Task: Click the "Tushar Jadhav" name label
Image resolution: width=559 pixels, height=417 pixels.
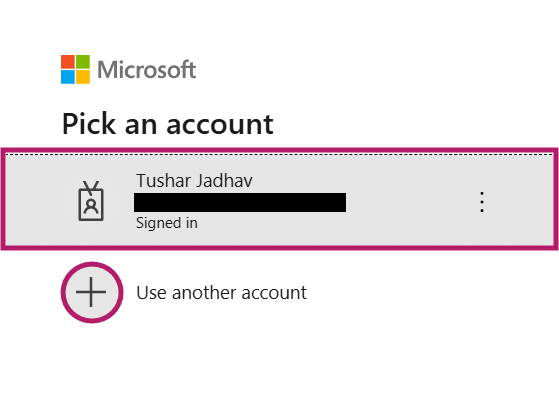Action: point(194,180)
